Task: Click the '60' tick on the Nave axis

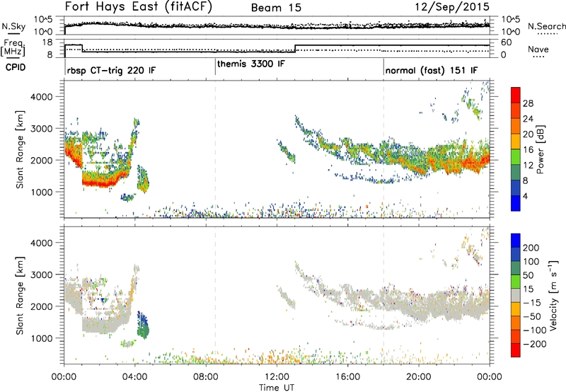Action: (506, 42)
